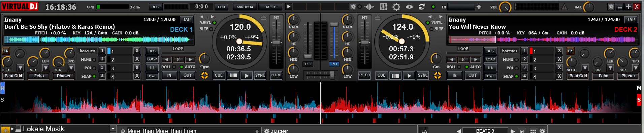Click the Deck 1 pitch fader
This screenshot has height=133, width=644.
tap(276, 43)
